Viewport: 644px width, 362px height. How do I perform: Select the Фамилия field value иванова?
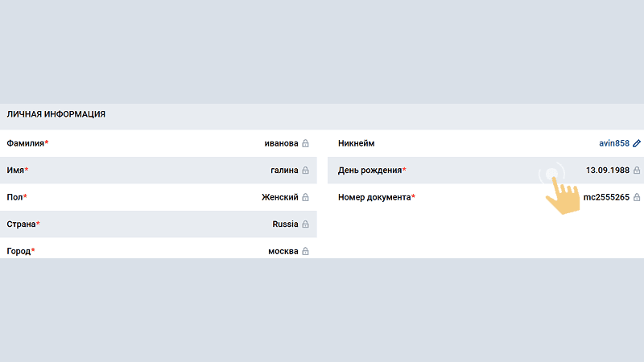tap(281, 143)
